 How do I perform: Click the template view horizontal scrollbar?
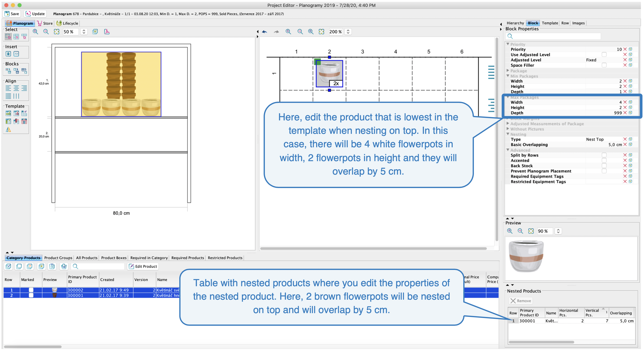pyautogui.click(x=373, y=249)
